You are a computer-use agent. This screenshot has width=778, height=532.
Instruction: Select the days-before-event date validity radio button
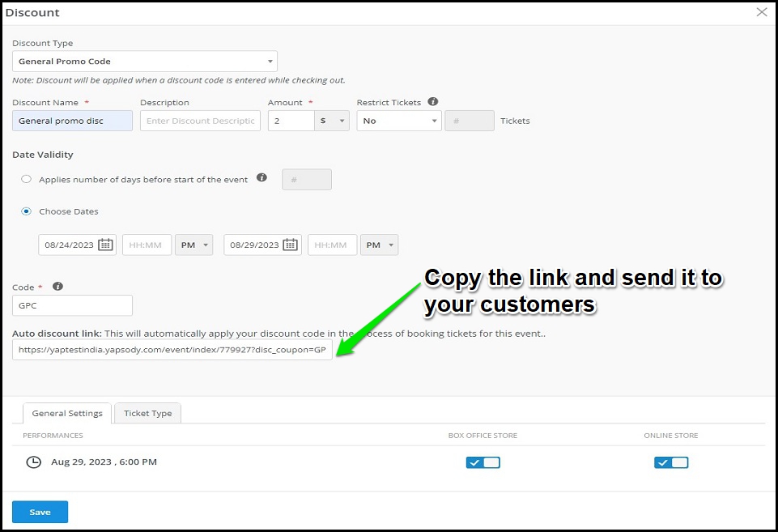click(x=26, y=179)
